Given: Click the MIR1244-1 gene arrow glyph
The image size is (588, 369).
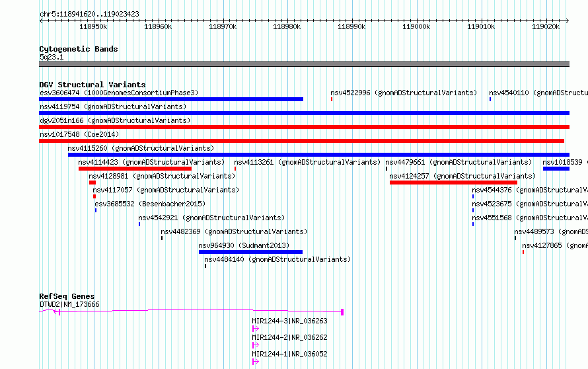Looking at the screenshot, I should [x=256, y=362].
